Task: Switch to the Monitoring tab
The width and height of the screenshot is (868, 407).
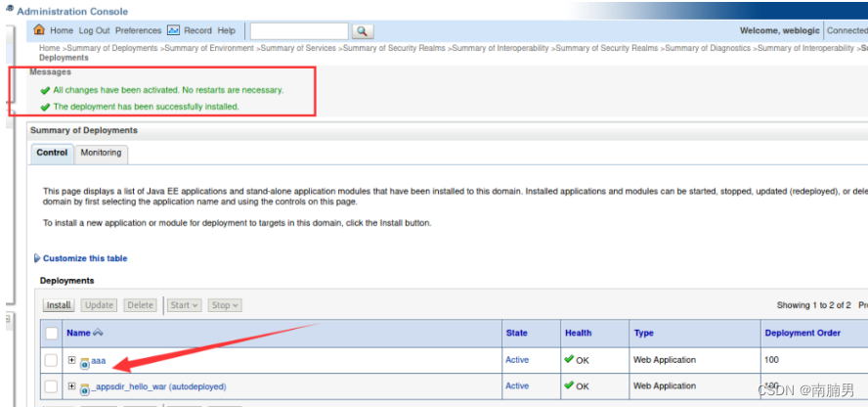Action: coord(101,153)
